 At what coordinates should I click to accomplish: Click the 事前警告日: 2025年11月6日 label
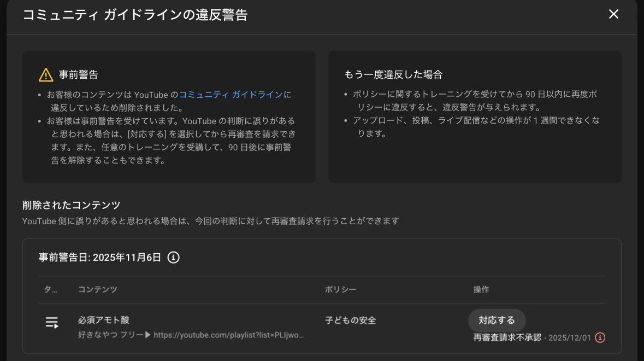coord(100,258)
